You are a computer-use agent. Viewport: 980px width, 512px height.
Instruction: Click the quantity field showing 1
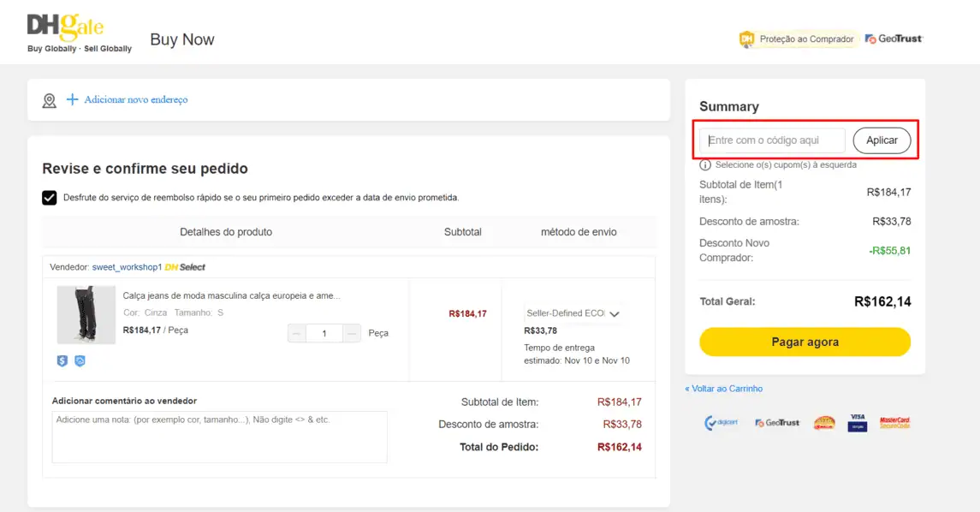324,333
